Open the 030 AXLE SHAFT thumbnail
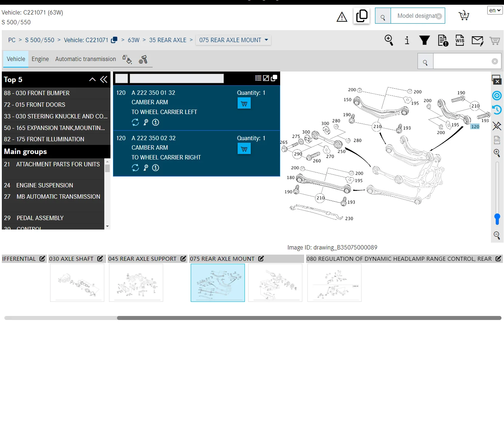 pos(77,283)
